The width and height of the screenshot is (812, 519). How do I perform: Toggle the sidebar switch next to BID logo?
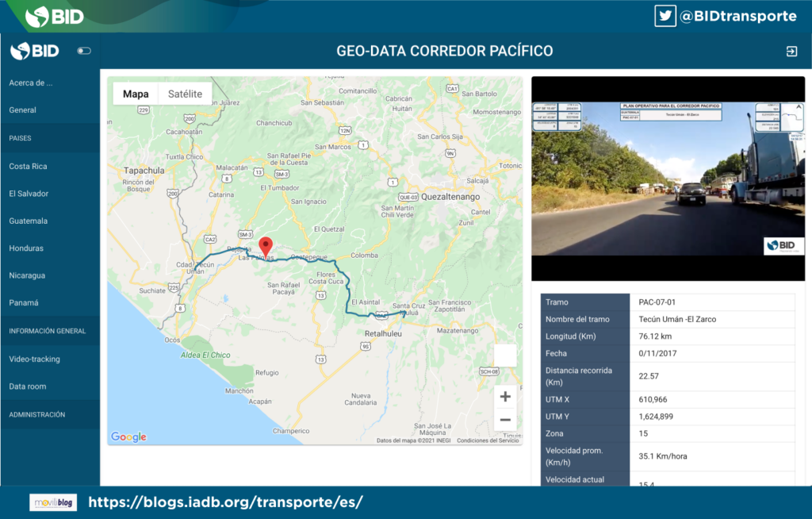pyautogui.click(x=83, y=52)
